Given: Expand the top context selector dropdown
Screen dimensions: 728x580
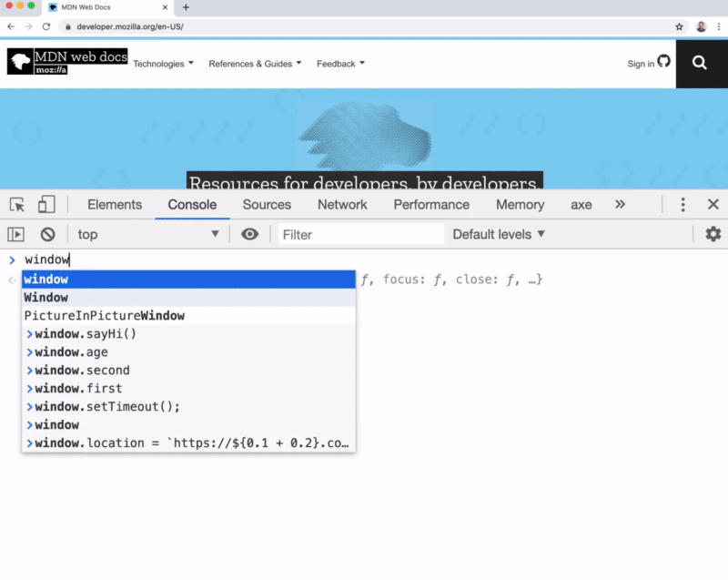Looking at the screenshot, I should point(148,234).
